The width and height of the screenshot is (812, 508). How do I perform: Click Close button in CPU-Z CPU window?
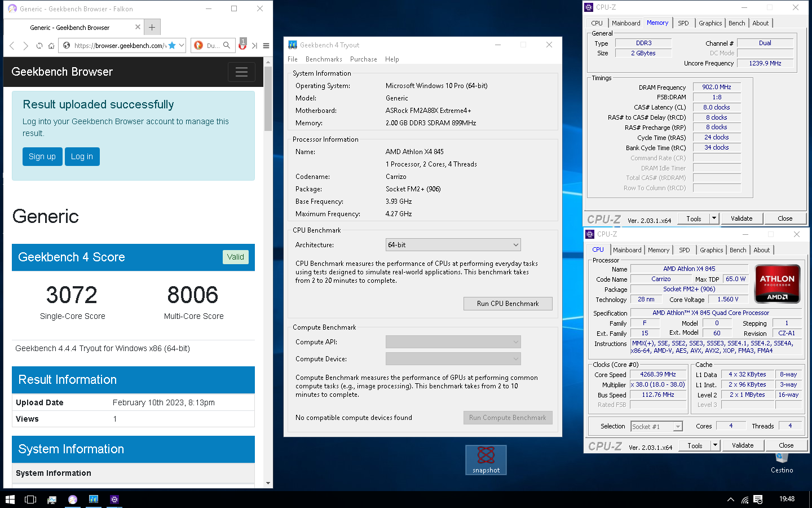786,445
